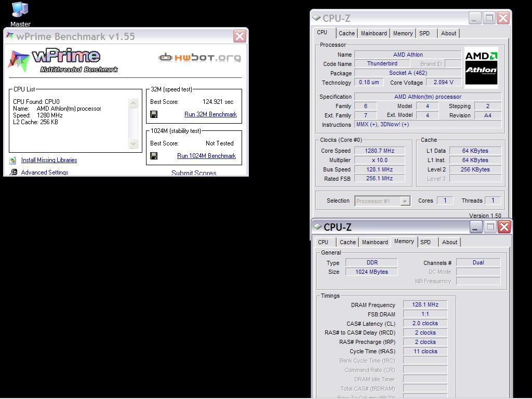
Task: Minimize the lower CPU-Z window
Action: 476,227
